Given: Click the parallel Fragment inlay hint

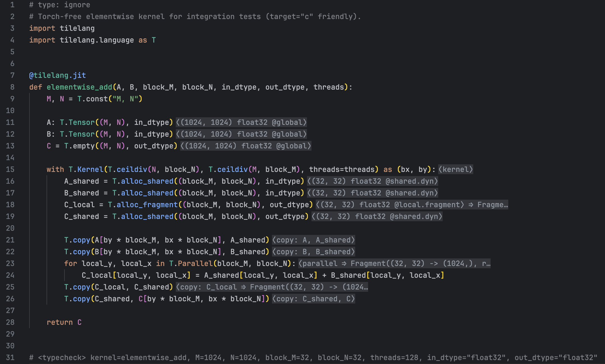Looking at the screenshot, I should pos(394,263).
